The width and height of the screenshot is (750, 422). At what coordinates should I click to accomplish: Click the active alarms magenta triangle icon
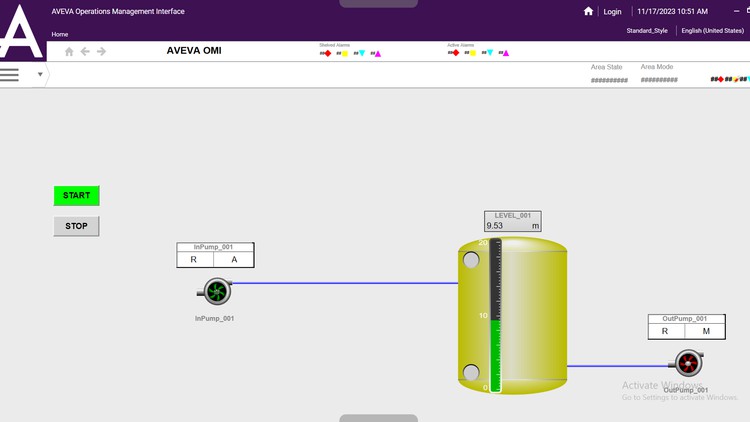(x=506, y=53)
